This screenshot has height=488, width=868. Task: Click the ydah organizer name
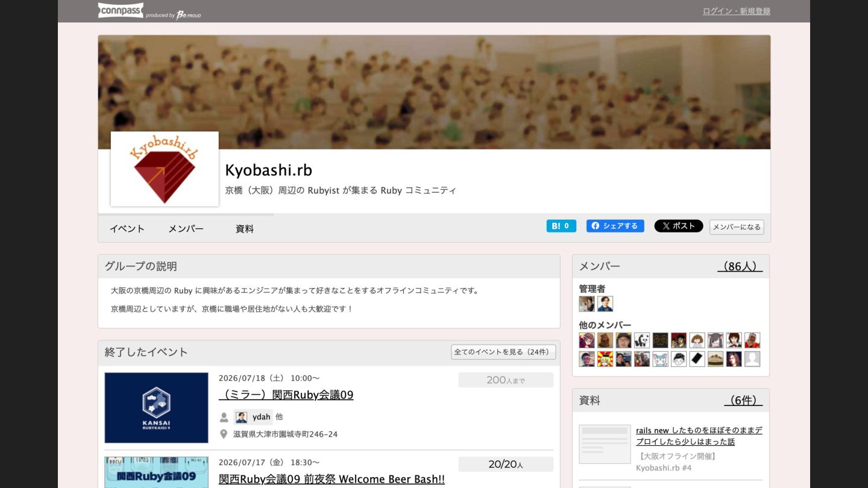pos(262,417)
